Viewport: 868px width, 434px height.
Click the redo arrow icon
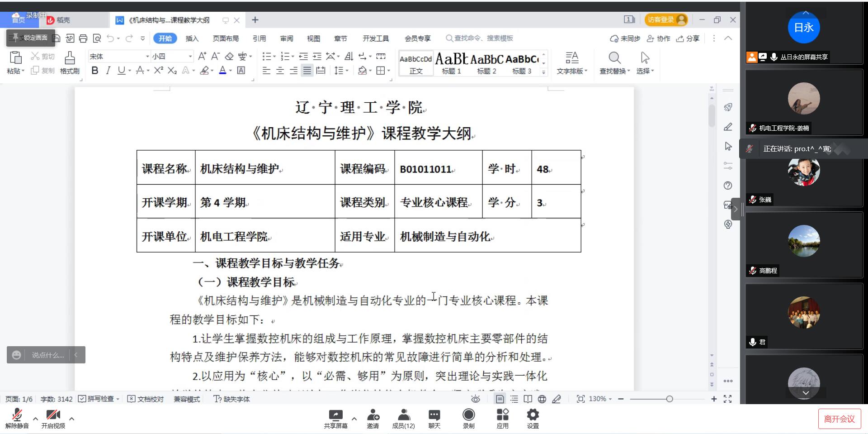coord(129,38)
